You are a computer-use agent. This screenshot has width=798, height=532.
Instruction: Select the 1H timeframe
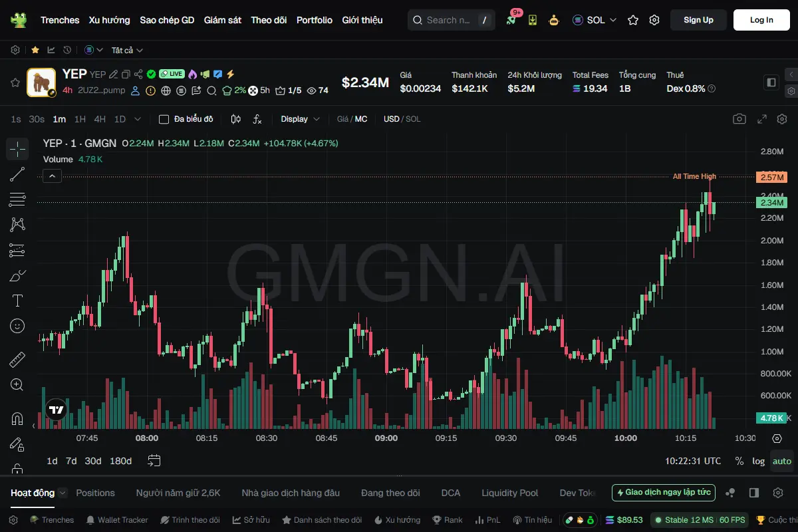tap(80, 119)
